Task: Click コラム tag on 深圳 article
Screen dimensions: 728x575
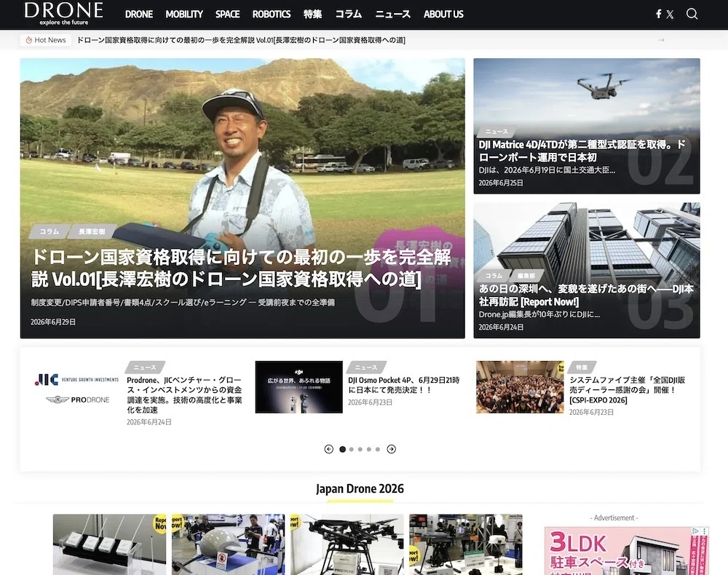Action: 494,276
